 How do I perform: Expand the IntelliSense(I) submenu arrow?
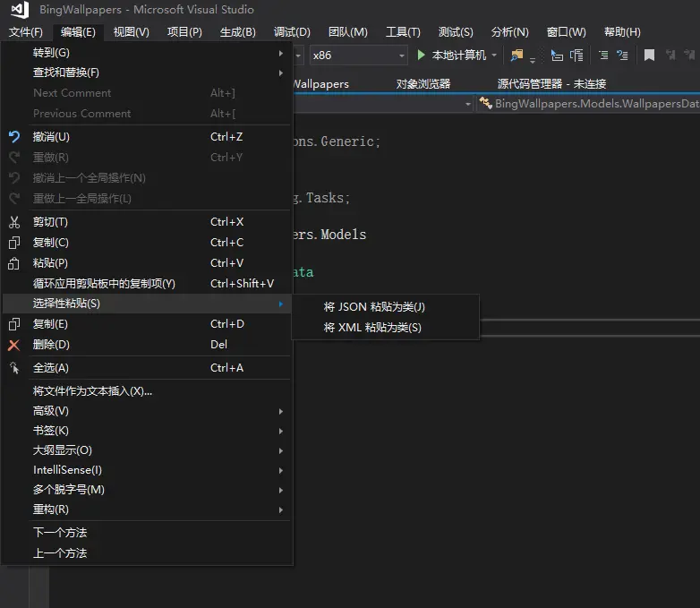281,470
